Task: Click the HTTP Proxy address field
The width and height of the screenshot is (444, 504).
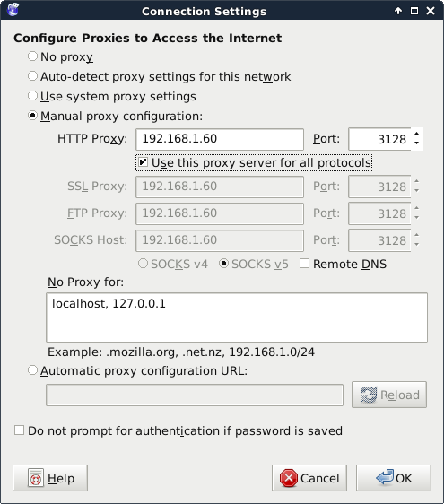Action: (220, 139)
